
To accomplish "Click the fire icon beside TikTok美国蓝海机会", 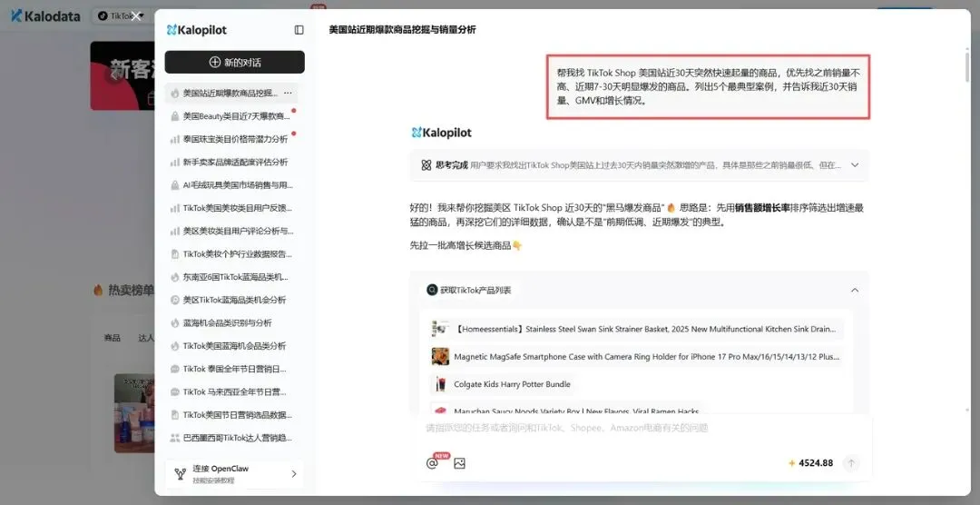I will (175, 346).
